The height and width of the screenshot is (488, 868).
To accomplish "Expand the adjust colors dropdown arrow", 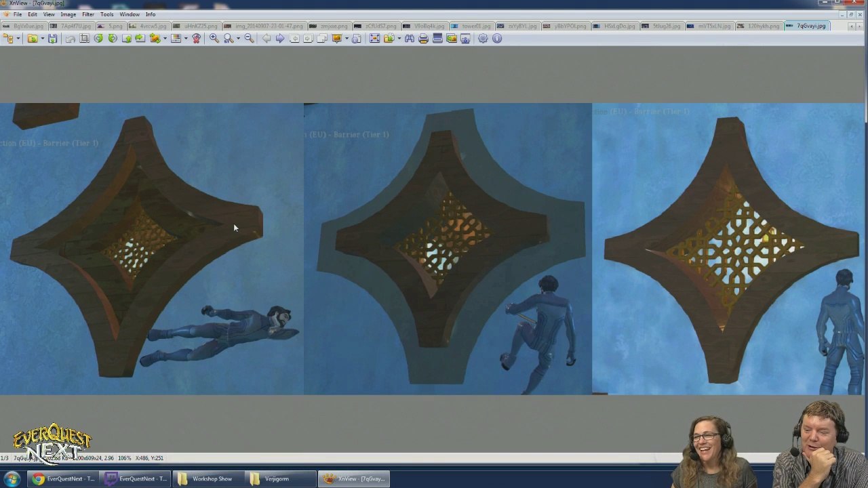I will pyautogui.click(x=186, y=39).
